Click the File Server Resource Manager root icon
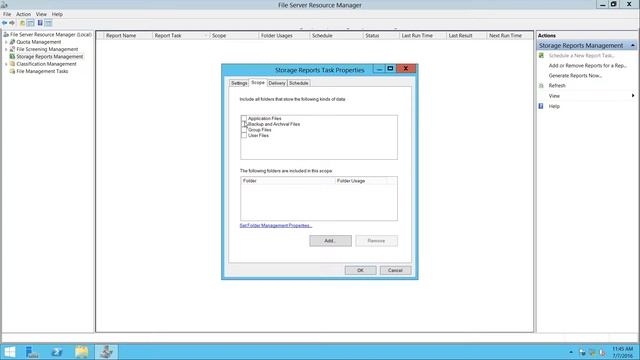 pos(6,35)
